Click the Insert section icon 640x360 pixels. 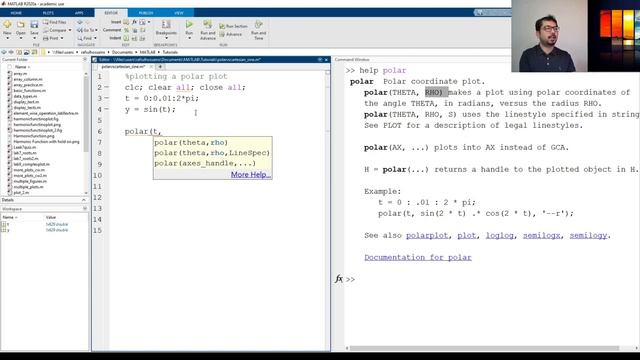pyautogui.click(x=126, y=22)
